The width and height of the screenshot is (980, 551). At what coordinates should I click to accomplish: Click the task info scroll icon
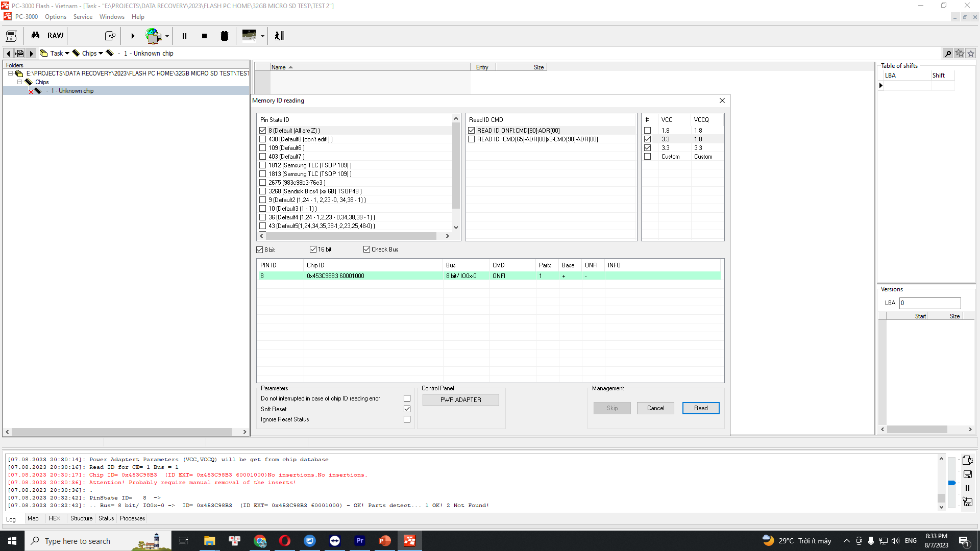[x=11, y=36]
